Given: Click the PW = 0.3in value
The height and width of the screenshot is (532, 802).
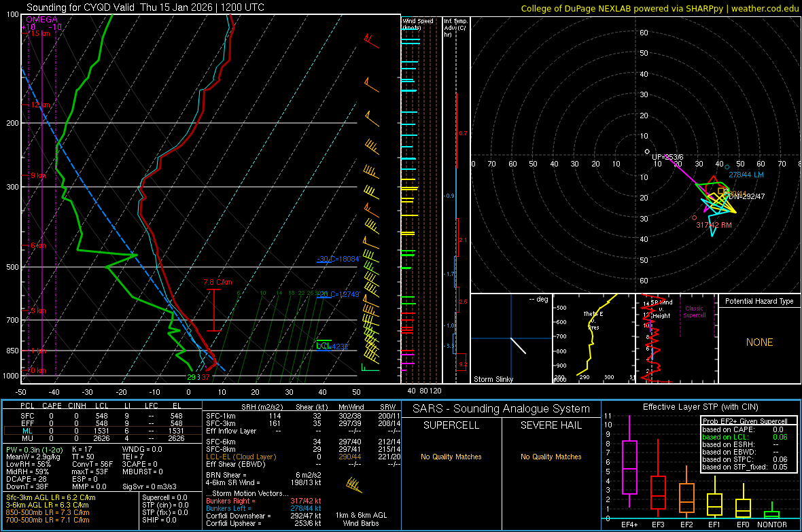Looking at the screenshot, I should [34, 449].
